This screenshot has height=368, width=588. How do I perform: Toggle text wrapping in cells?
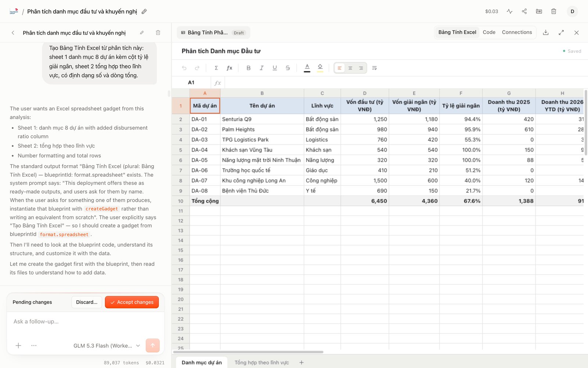point(374,68)
